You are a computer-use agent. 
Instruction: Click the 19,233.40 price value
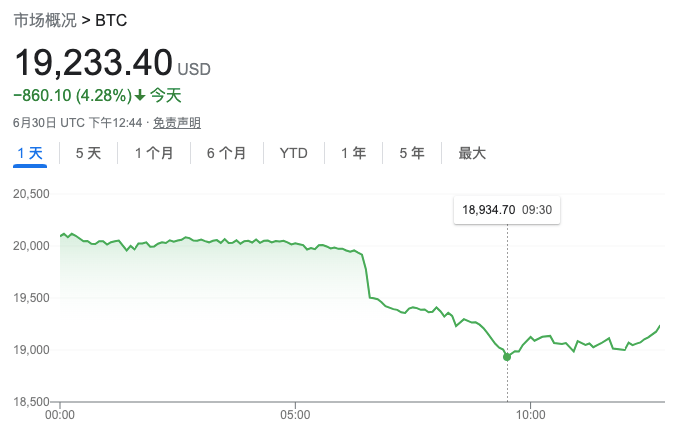point(93,63)
